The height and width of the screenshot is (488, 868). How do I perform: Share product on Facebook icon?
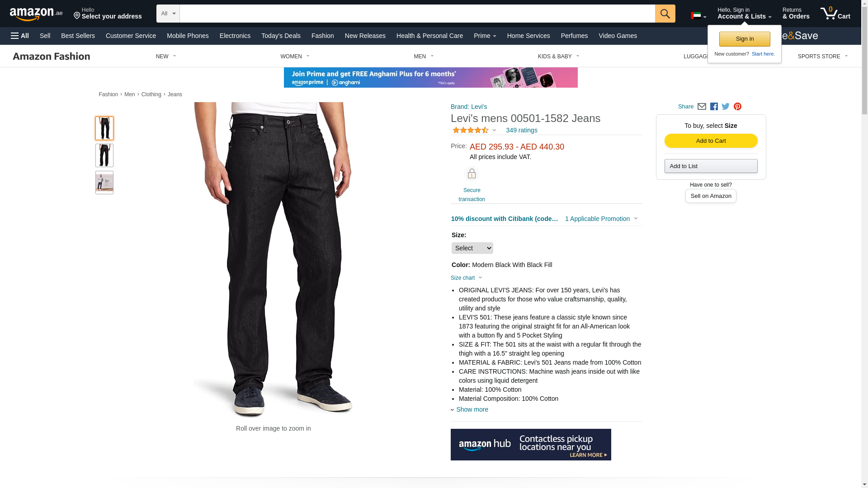pos(714,107)
